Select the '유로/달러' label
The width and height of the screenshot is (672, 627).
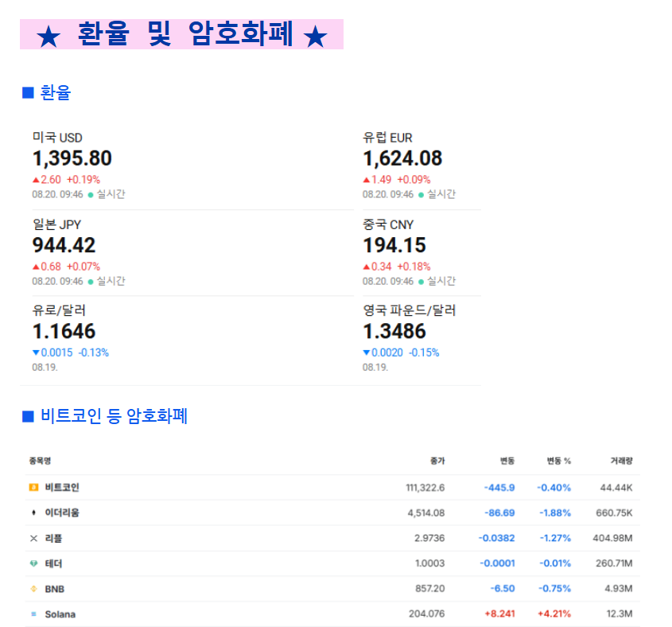(59, 310)
